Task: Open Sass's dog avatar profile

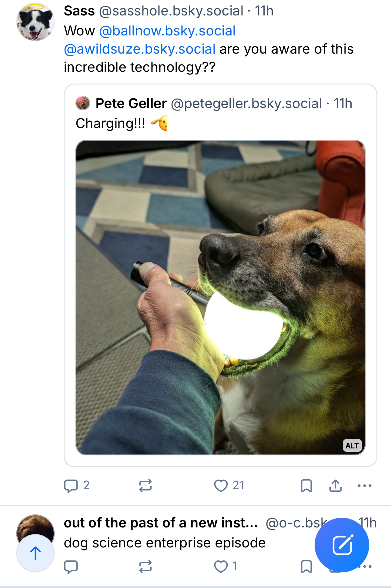Action: pyautogui.click(x=35, y=22)
